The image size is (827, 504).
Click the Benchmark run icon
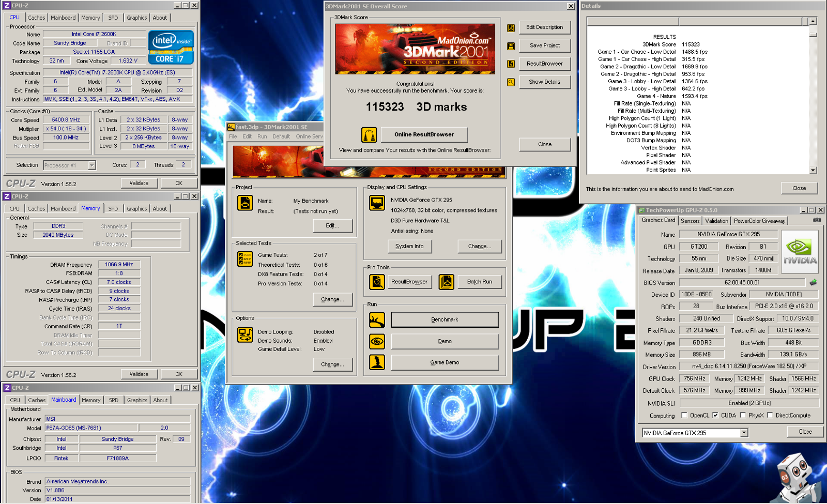pyautogui.click(x=377, y=320)
